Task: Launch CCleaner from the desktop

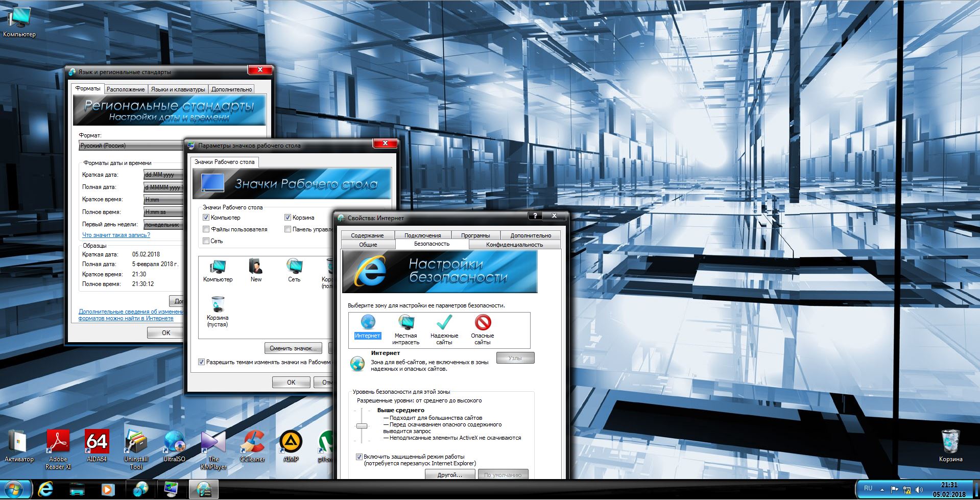Action: click(x=253, y=445)
